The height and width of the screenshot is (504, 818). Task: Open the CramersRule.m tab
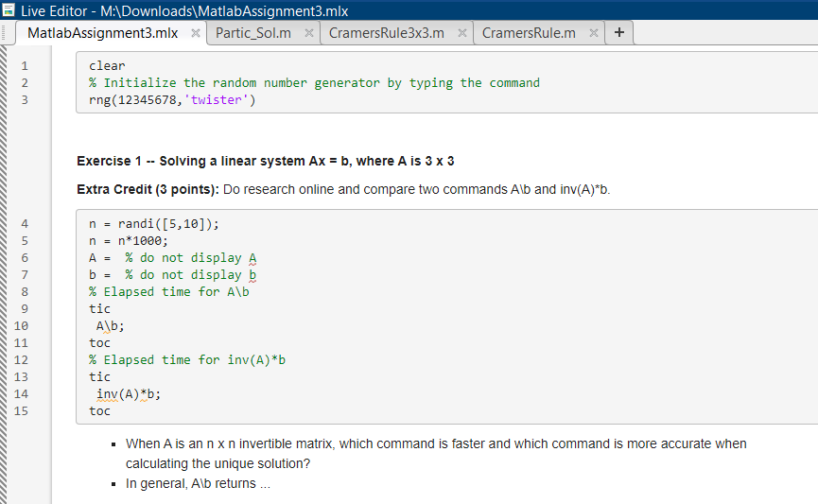tap(529, 33)
